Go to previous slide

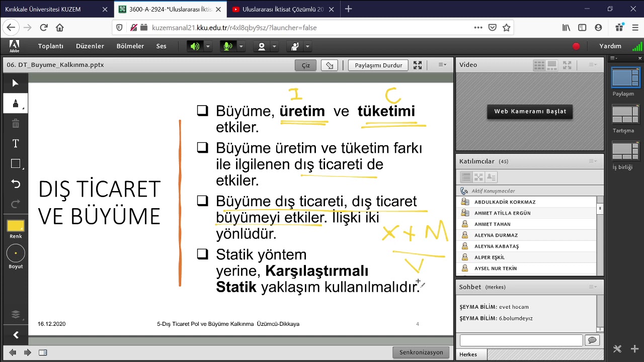click(13, 352)
